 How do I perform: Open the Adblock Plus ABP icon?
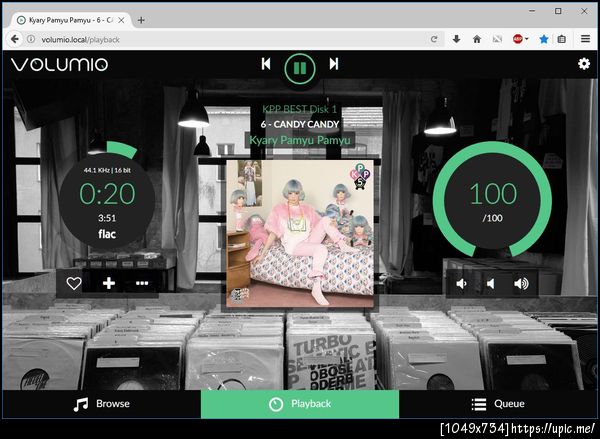[518, 39]
